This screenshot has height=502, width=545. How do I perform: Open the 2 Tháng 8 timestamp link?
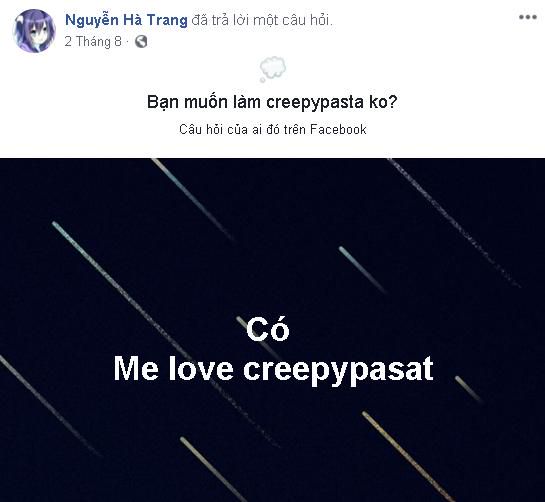pos(93,42)
